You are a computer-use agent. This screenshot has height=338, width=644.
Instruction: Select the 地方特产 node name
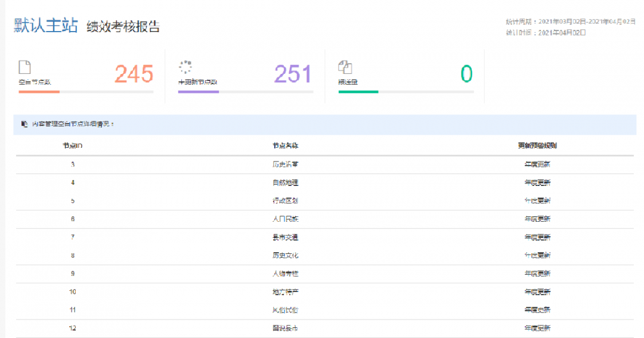click(x=285, y=292)
